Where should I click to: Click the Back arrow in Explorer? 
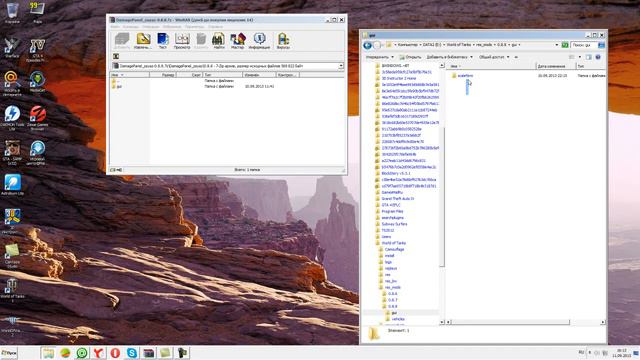point(367,45)
